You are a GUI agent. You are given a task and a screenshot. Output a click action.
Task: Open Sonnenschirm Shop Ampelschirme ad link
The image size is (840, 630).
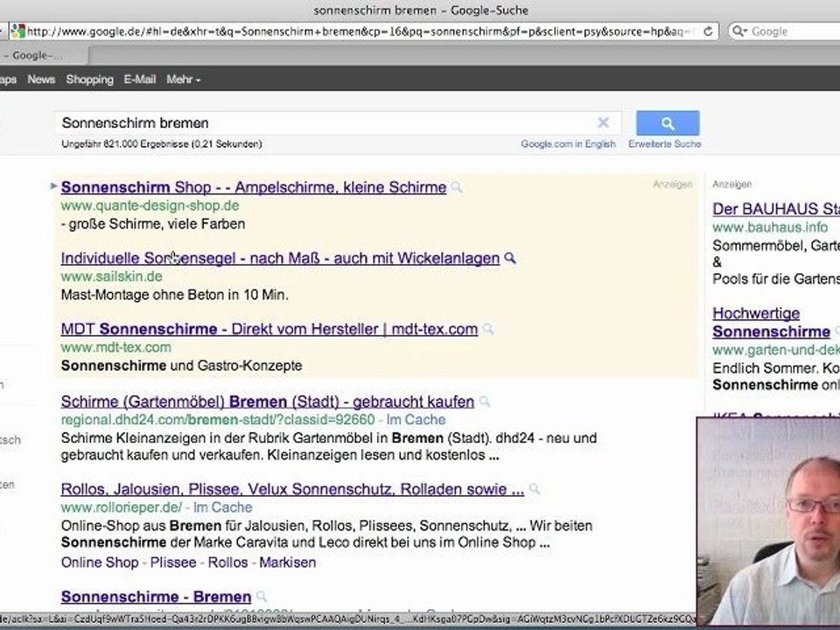click(254, 187)
